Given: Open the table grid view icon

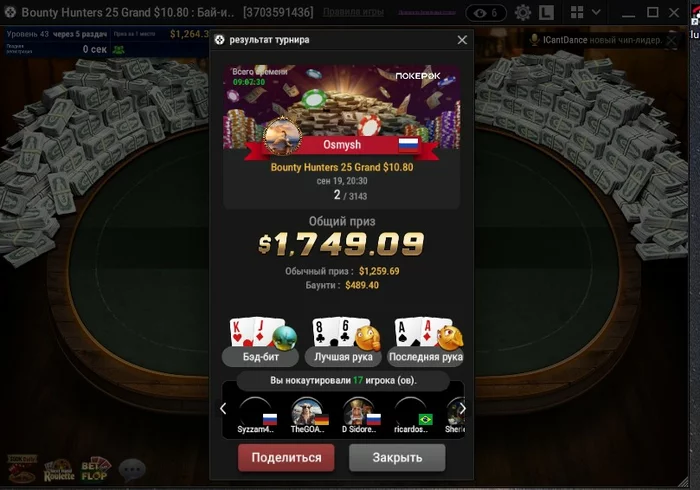Looking at the screenshot, I should 577,12.
